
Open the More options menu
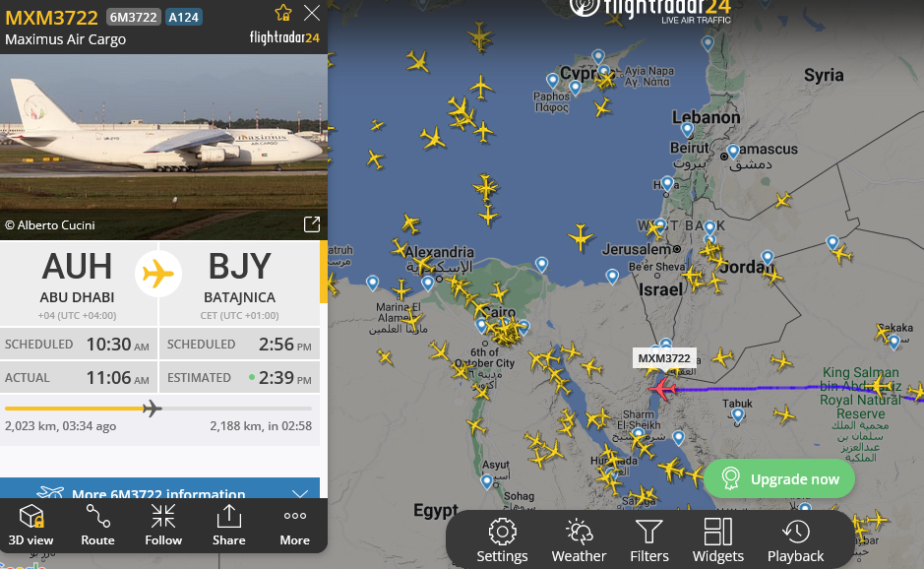point(294,526)
